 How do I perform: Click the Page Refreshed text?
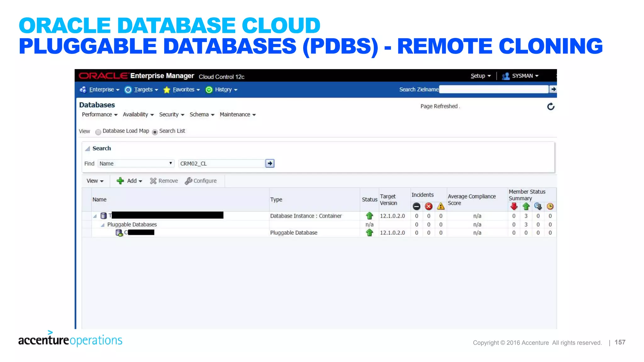[x=439, y=106]
